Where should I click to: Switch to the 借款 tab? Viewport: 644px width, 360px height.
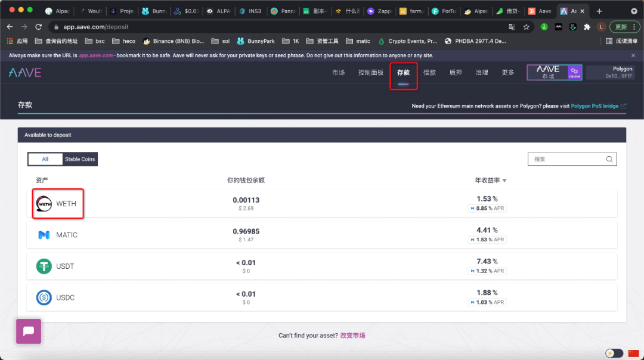tap(429, 72)
